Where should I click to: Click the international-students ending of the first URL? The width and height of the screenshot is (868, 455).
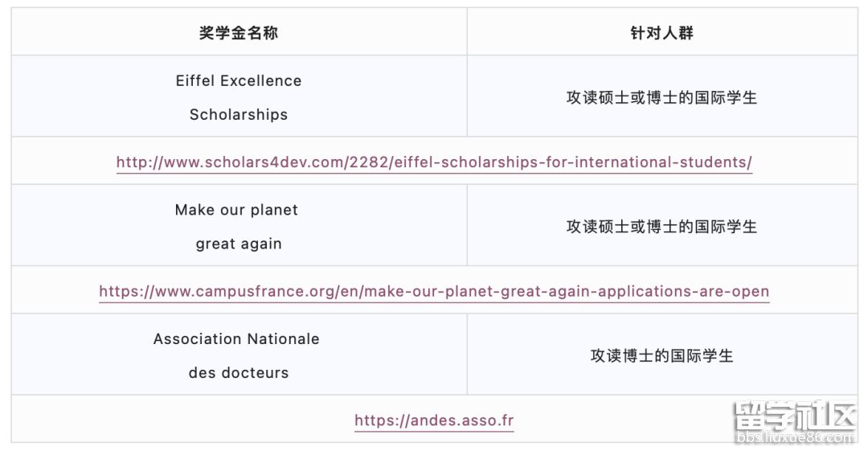click(663, 162)
